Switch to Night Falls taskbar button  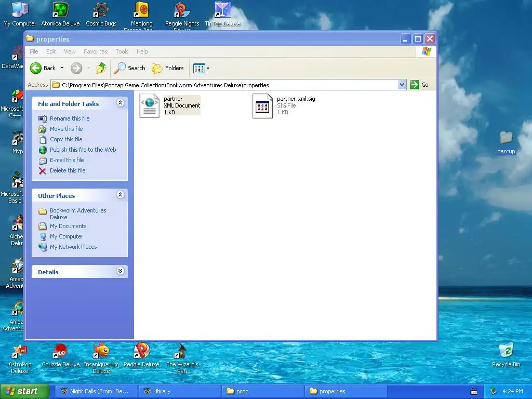96,391
